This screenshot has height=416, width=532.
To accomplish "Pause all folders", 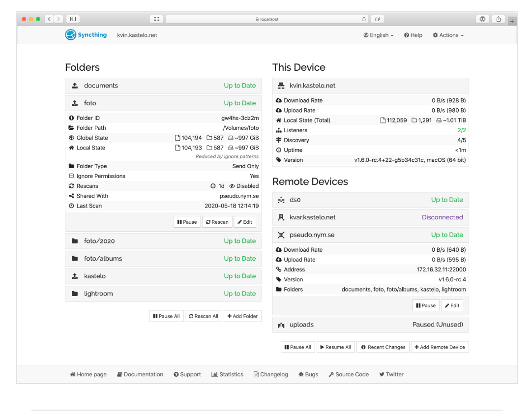I will (166, 316).
